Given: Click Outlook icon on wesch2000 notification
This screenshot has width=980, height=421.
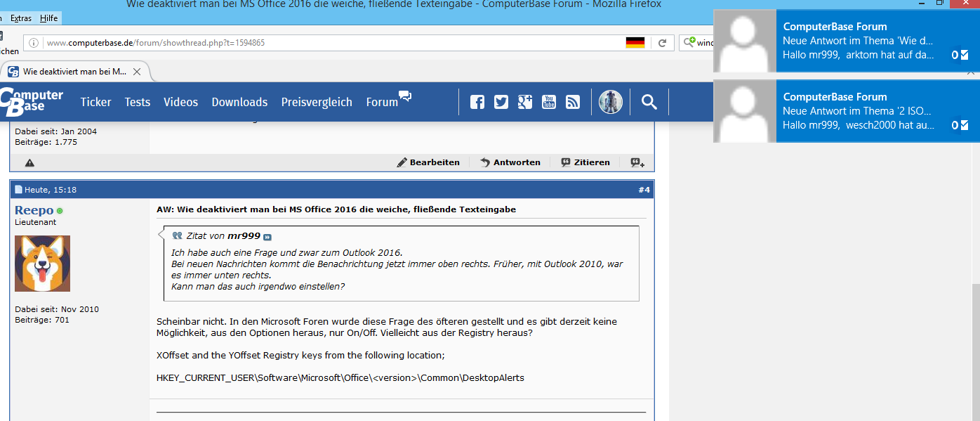Looking at the screenshot, I should point(959,125).
